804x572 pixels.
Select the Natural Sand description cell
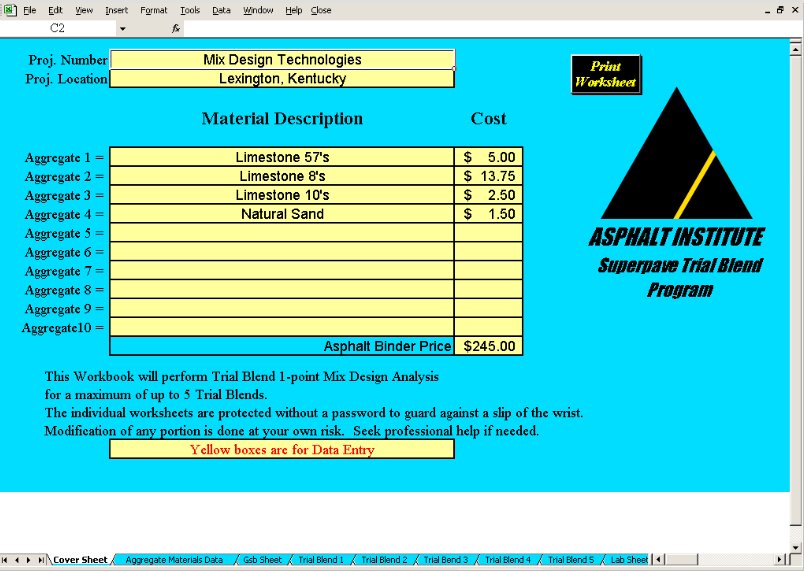[x=282, y=214]
